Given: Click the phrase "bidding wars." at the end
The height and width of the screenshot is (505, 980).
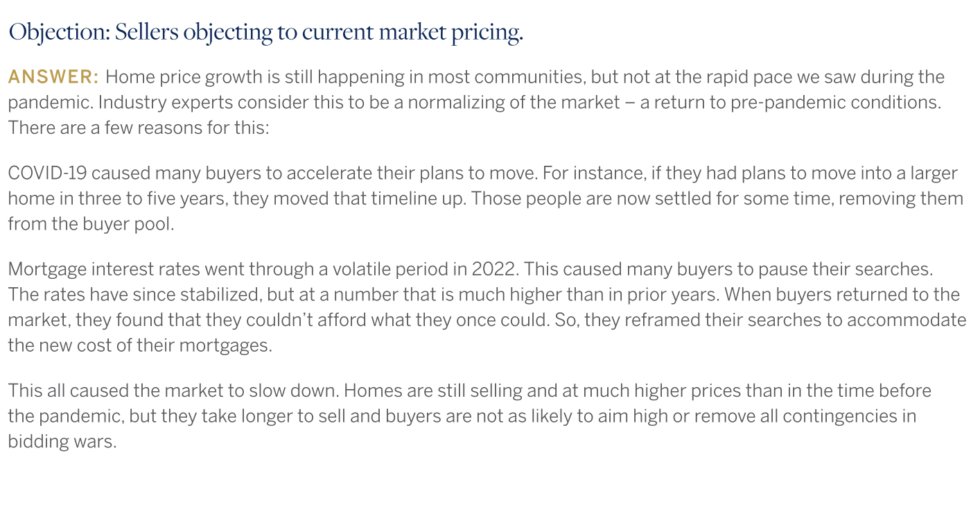Looking at the screenshot, I should pos(62,441).
